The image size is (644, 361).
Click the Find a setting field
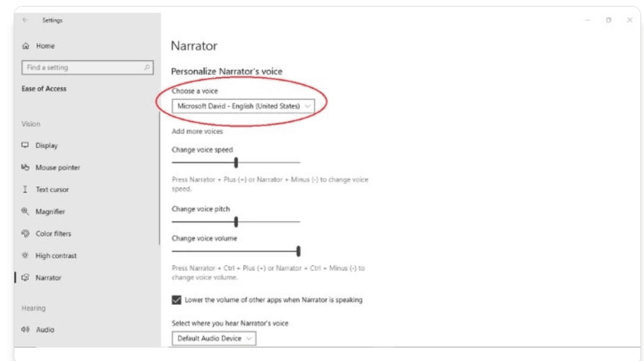[88, 67]
